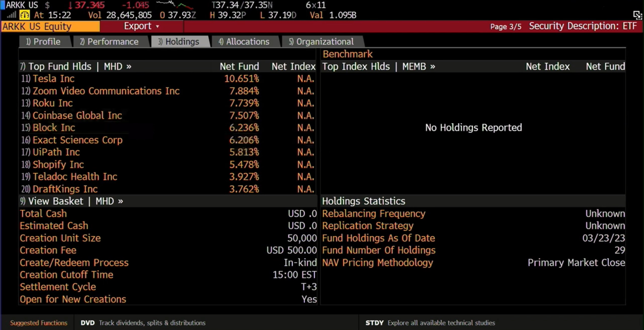The width and height of the screenshot is (644, 330).
Task: Click the Total Cash label
Action: (x=43, y=213)
